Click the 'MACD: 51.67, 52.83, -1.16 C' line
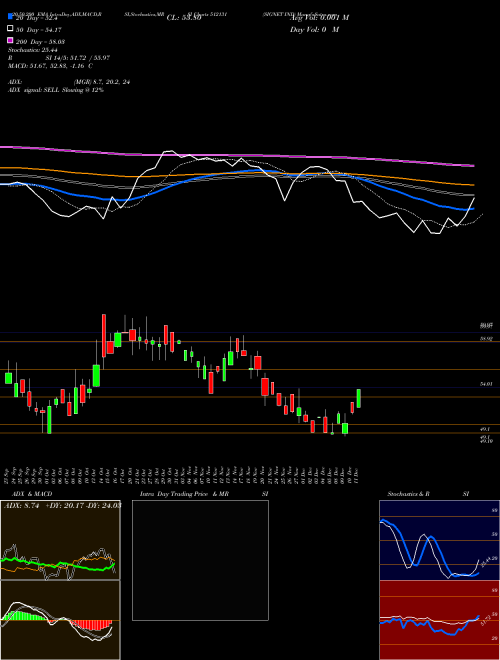500x660 pixels. pos(51,66)
